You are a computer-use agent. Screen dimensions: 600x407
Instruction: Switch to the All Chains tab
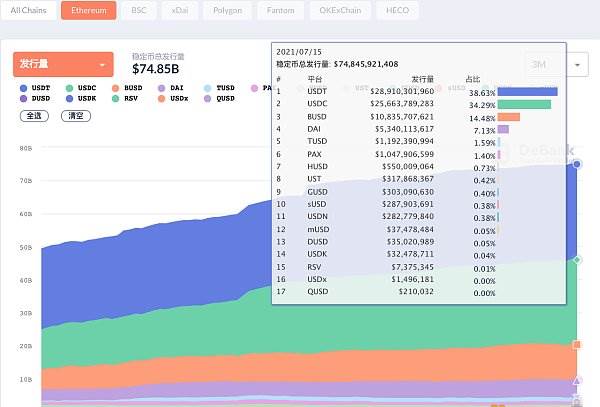29,10
